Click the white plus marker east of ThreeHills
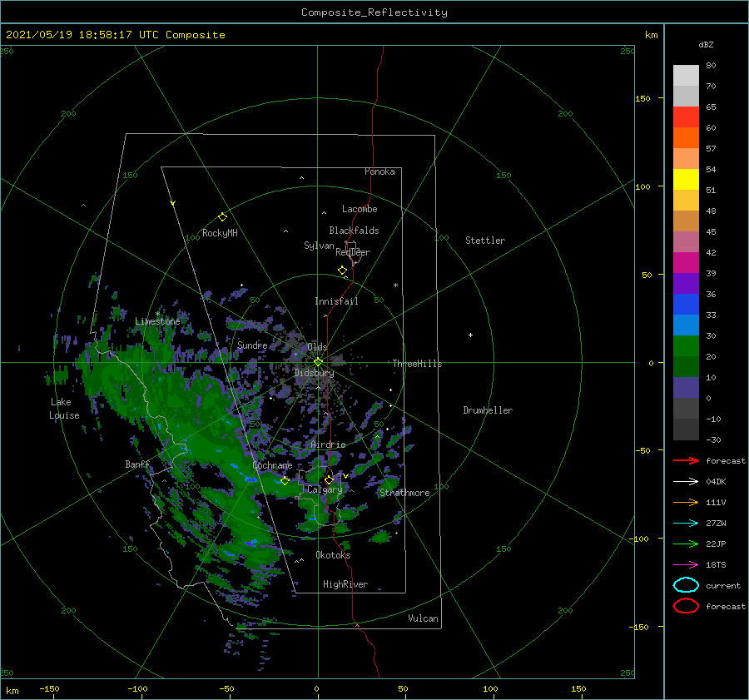The image size is (749, 700). 470,335
